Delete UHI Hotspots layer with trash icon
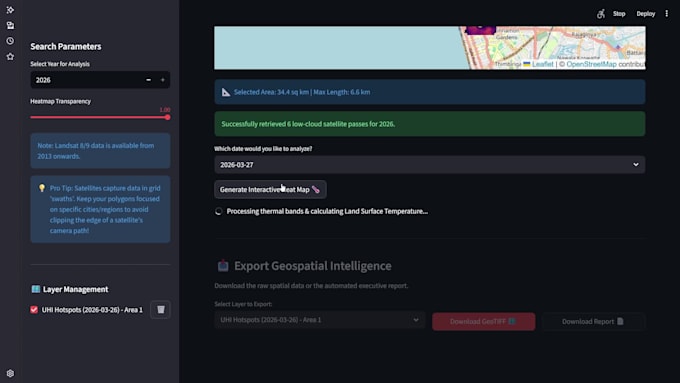Image resolution: width=680 pixels, height=383 pixels. 160,310
